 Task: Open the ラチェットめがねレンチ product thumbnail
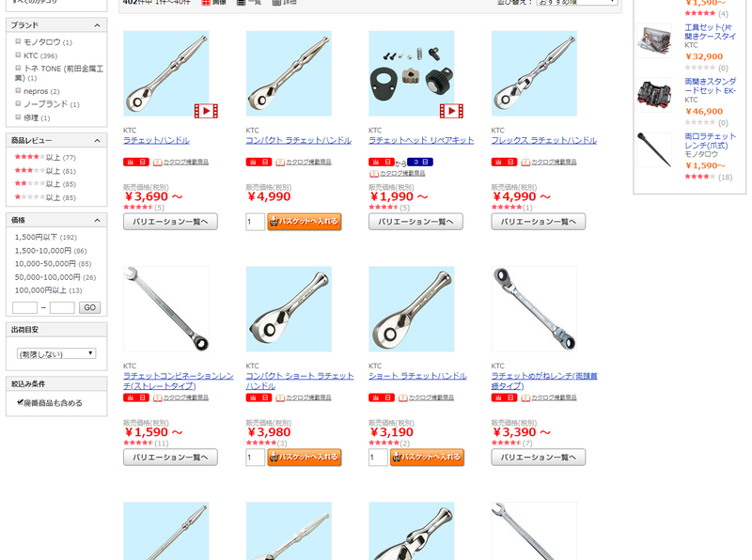click(534, 309)
